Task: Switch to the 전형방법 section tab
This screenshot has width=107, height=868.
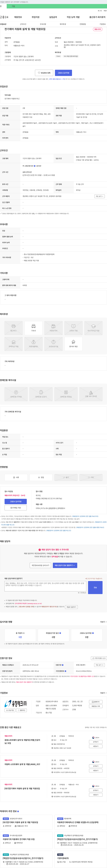Action: (x=83, y=24)
